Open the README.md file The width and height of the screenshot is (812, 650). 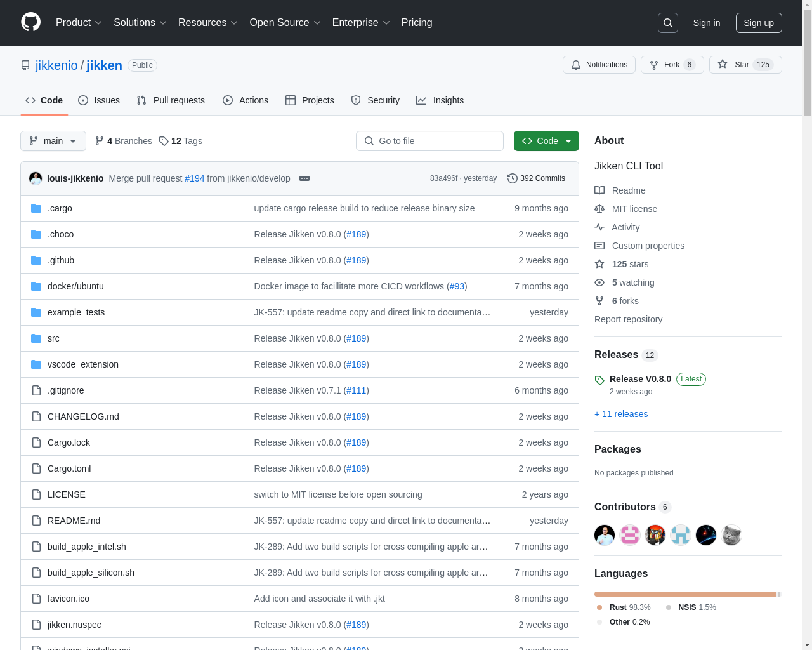point(74,521)
